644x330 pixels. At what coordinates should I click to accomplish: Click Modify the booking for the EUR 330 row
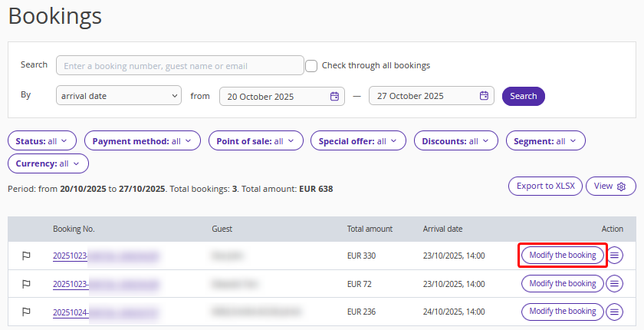point(563,256)
